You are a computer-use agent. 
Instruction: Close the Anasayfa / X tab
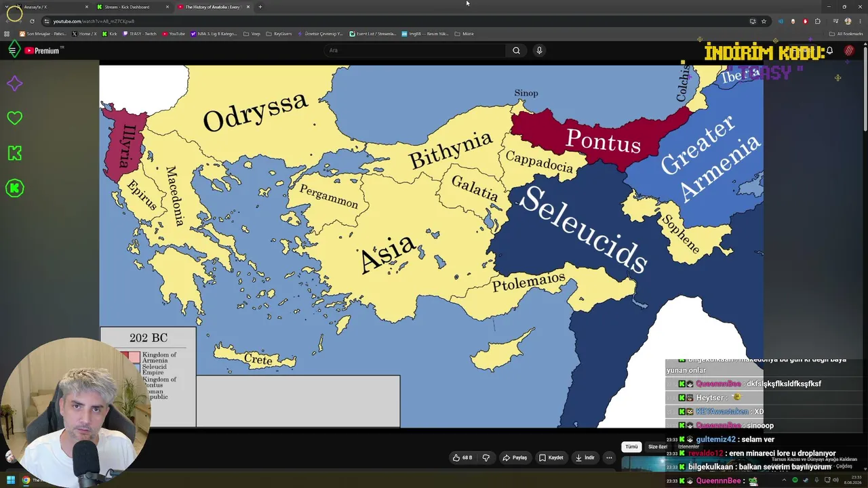tap(87, 7)
